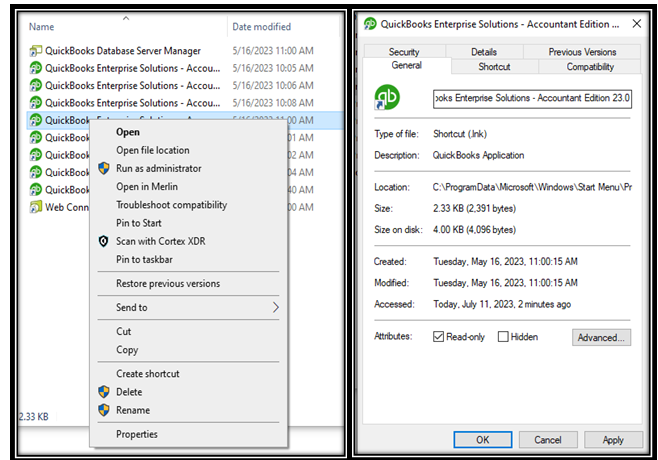The height and width of the screenshot is (460, 658).
Task: Choose Create shortcut
Action: pos(148,374)
